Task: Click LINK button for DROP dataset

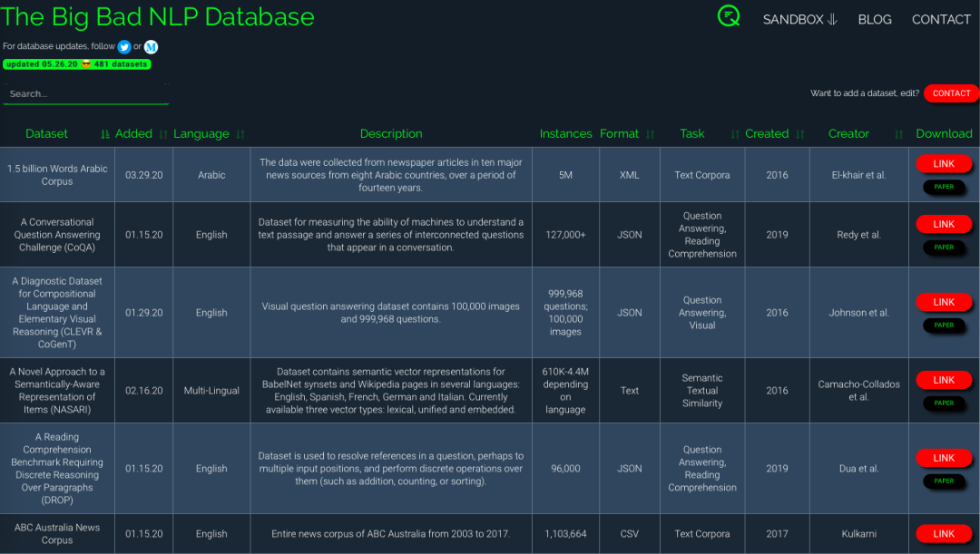Action: pos(944,458)
